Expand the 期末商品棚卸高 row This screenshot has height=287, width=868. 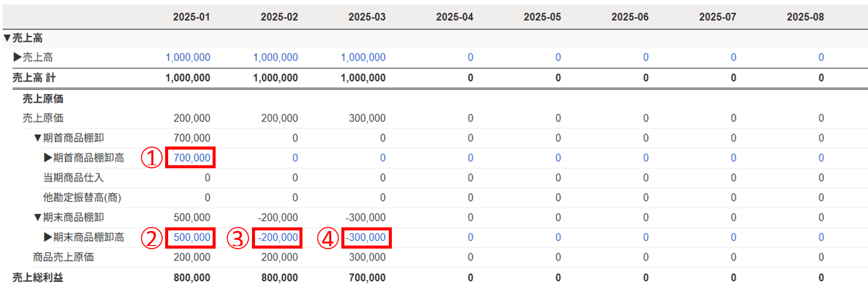tap(48, 237)
